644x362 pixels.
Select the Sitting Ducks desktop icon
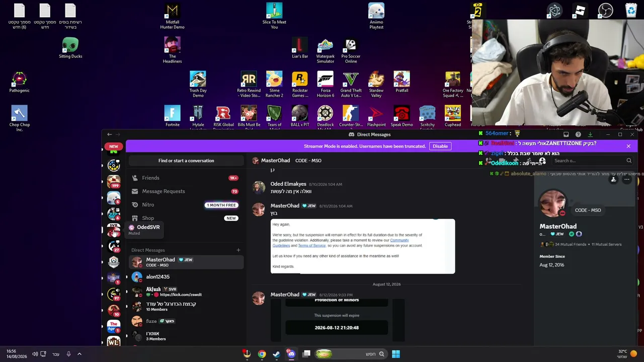70,48
